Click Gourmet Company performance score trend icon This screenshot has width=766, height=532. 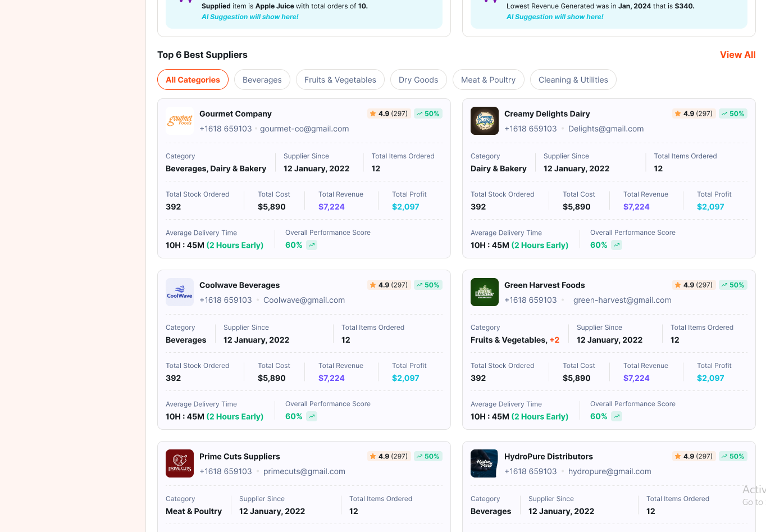(x=312, y=245)
